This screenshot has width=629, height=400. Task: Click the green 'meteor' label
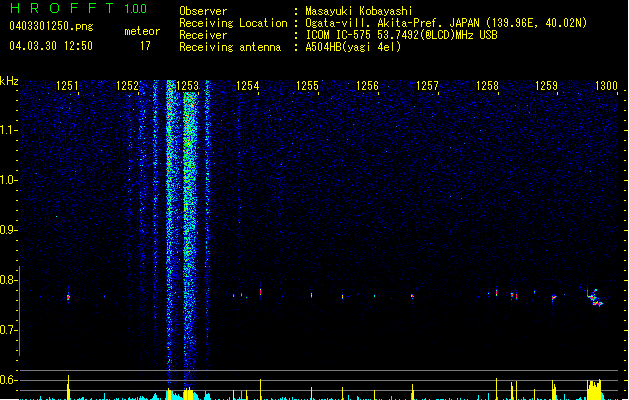click(142, 31)
